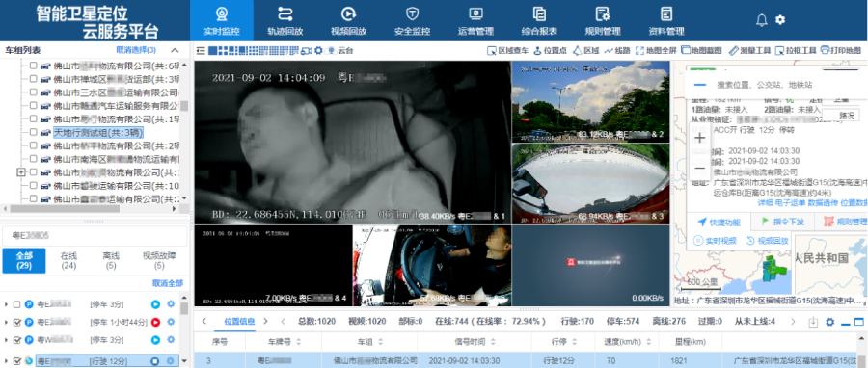
Task: Click 打印地图 print map
Action: 841,50
